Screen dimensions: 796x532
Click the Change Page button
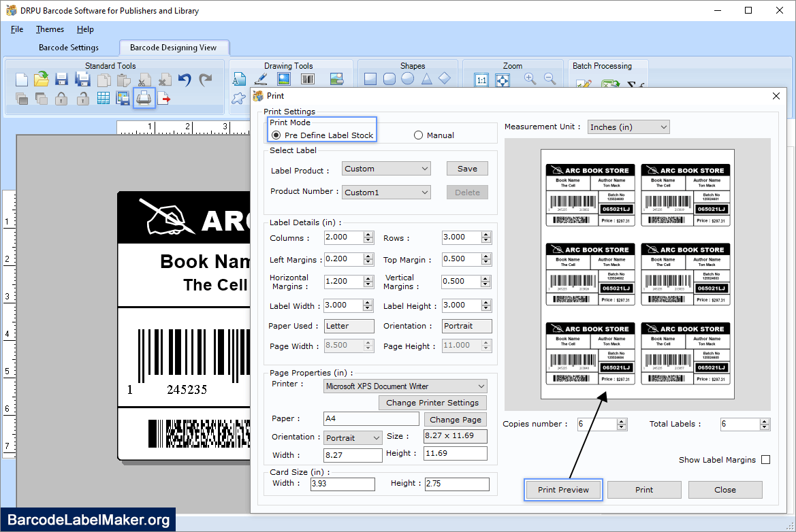(456, 420)
